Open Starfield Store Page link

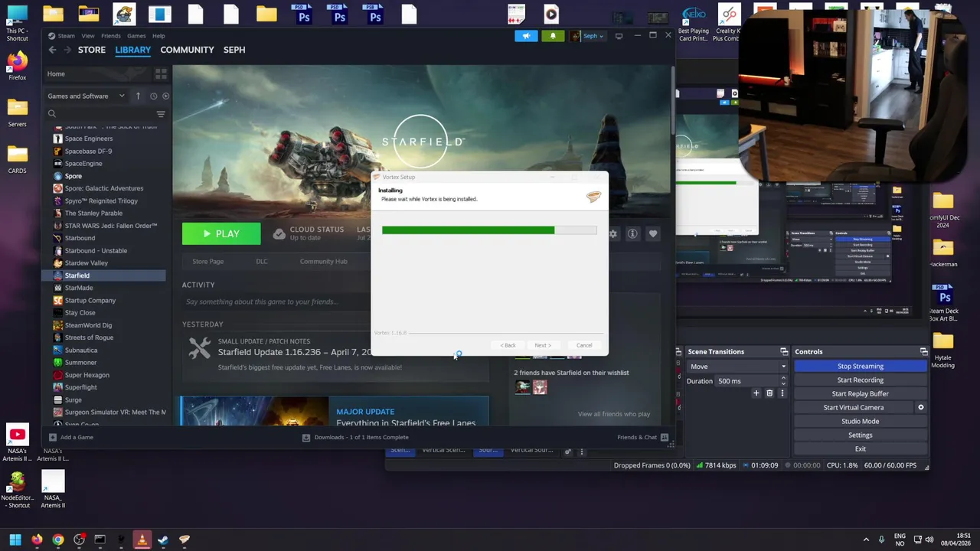(208, 262)
